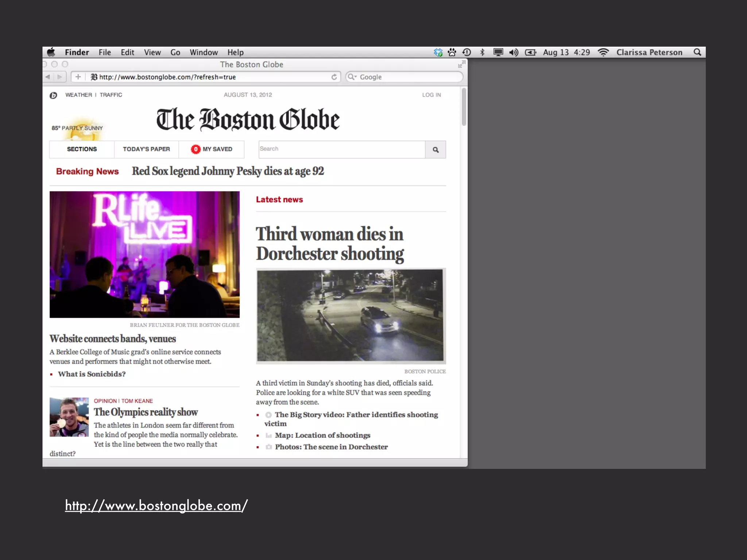Click the battery status icon

point(531,52)
